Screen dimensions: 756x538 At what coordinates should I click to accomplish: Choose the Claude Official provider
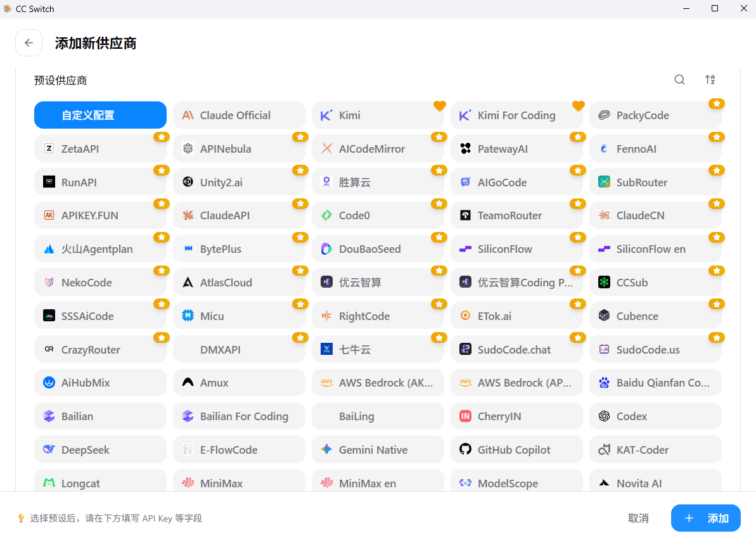tap(239, 115)
